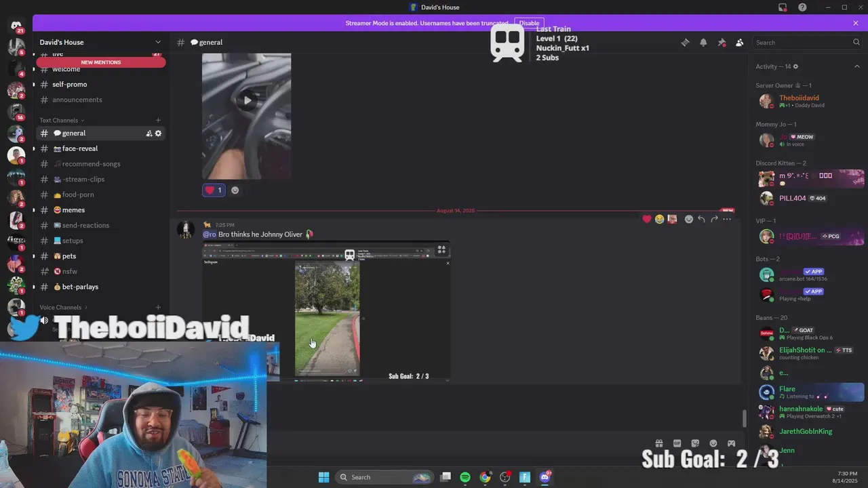Image resolution: width=868 pixels, height=488 pixels.
Task: Open More options on message hover bar
Action: (x=727, y=219)
